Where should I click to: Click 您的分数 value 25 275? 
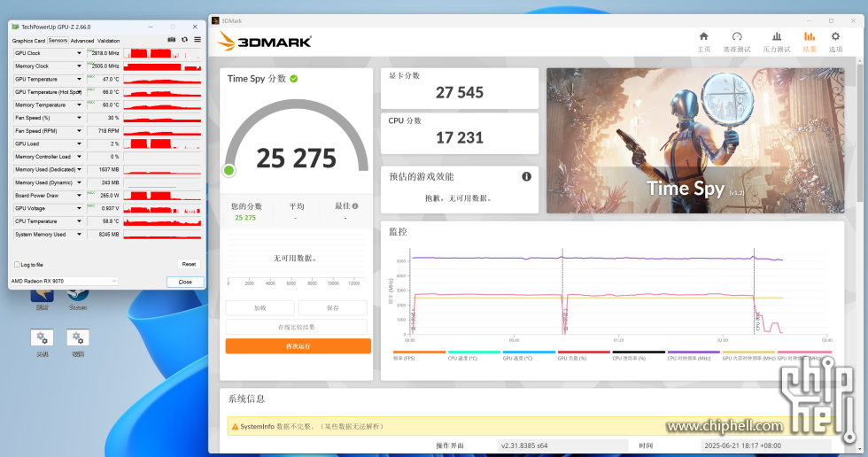click(x=245, y=218)
